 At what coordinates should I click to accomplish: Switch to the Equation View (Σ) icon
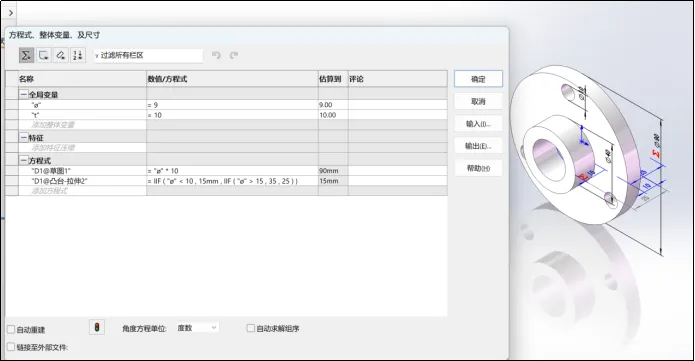(x=26, y=55)
